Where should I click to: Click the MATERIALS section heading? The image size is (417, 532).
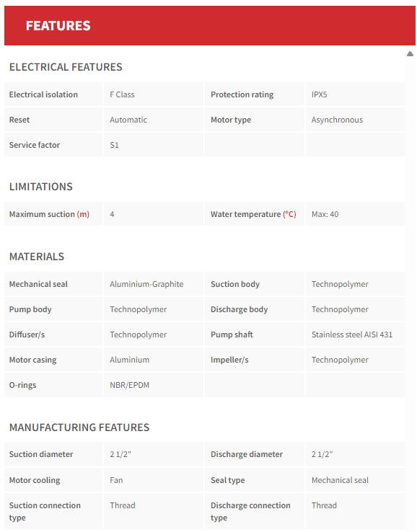tap(37, 257)
